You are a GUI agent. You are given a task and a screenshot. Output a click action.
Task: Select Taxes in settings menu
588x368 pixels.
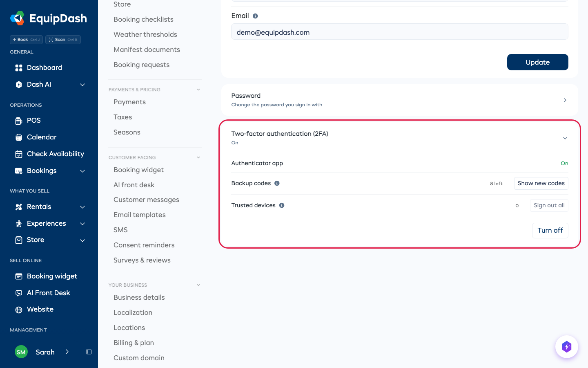click(x=122, y=117)
